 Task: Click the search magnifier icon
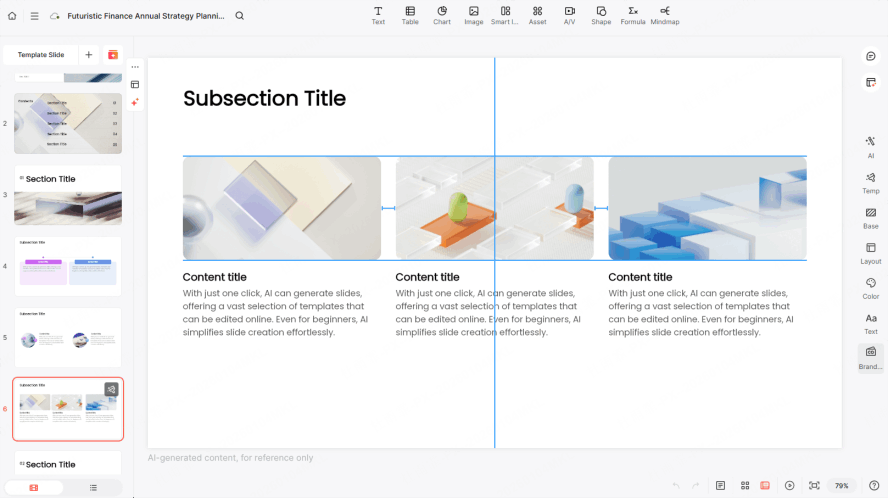click(x=239, y=16)
